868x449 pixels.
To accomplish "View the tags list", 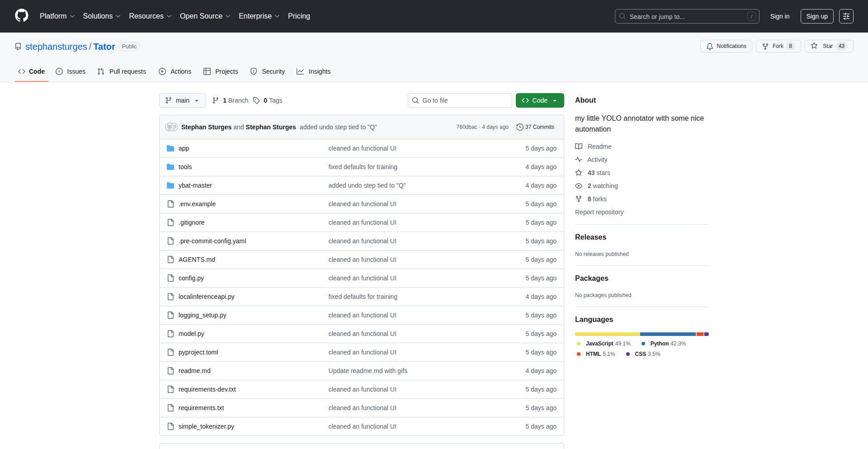I will coord(268,100).
